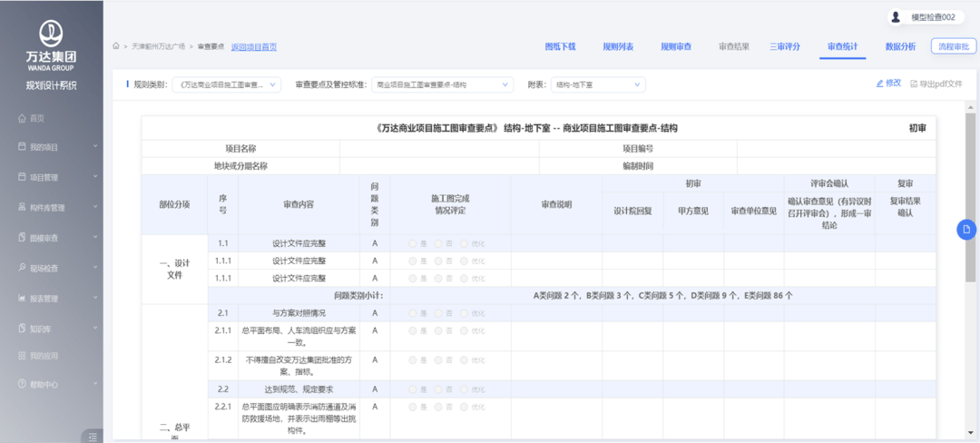Click the 首页 house icon in sidebar
Screen dimensions: 980x443
click(x=22, y=118)
